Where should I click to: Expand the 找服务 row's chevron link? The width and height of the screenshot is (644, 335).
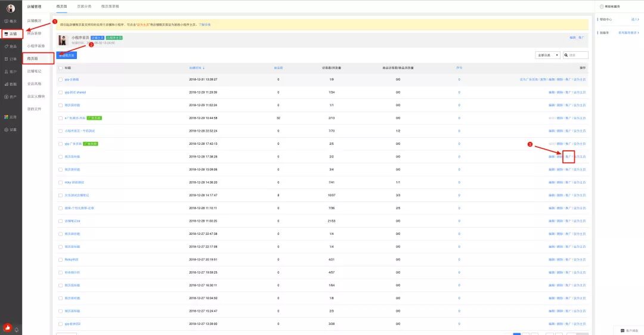click(x=629, y=32)
